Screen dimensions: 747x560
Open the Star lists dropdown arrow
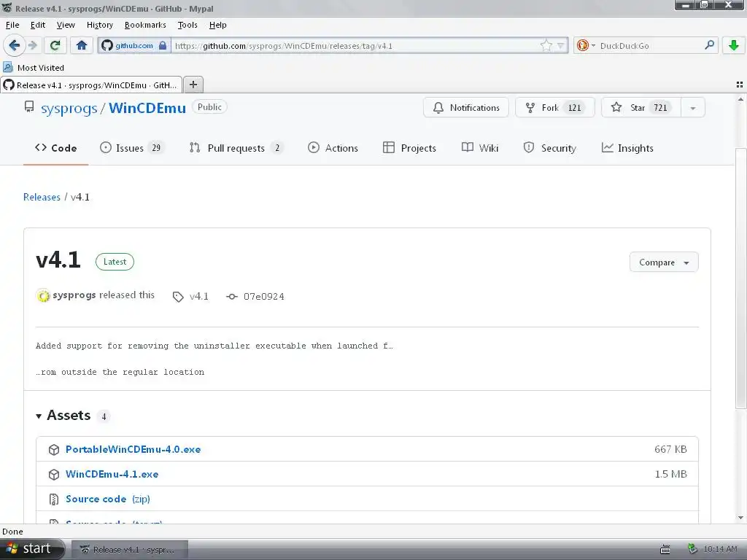coord(693,108)
